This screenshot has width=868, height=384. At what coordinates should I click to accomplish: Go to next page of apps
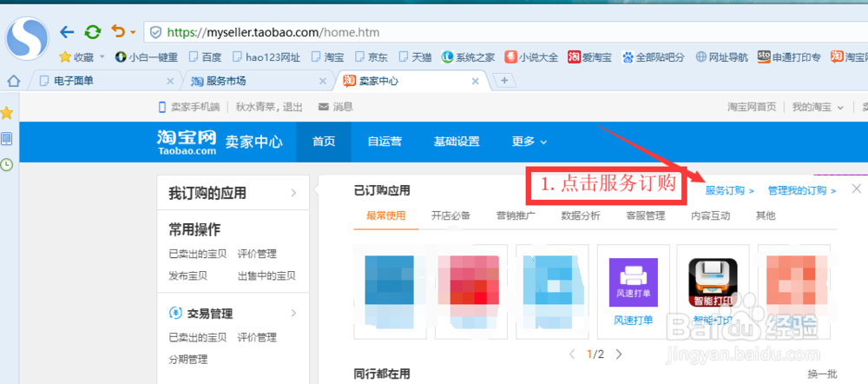[619, 354]
